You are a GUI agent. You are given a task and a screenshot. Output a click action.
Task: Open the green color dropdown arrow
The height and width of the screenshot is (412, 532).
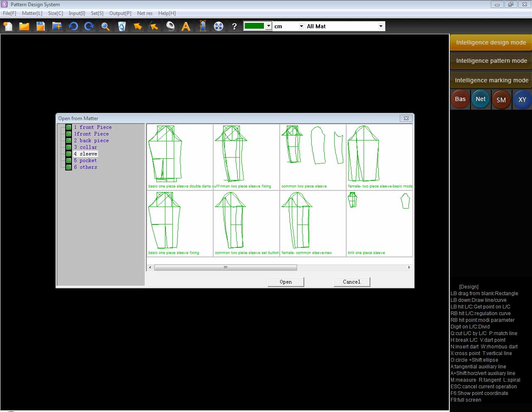coord(268,26)
